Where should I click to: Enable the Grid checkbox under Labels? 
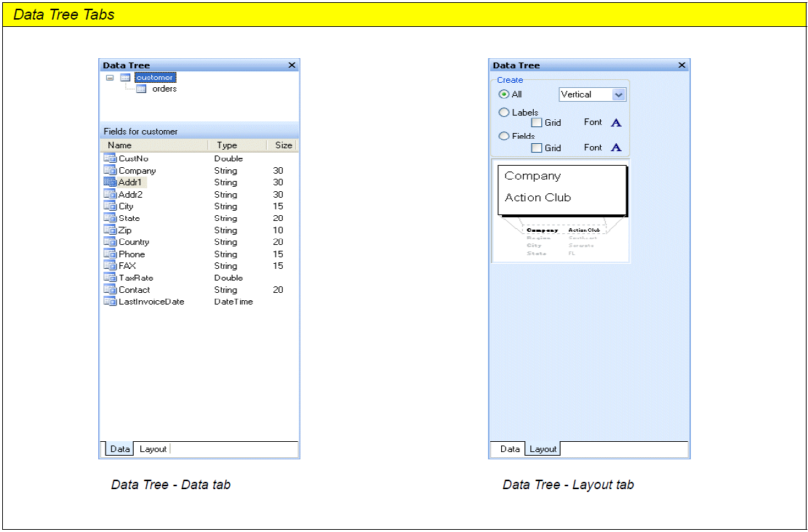[x=537, y=123]
